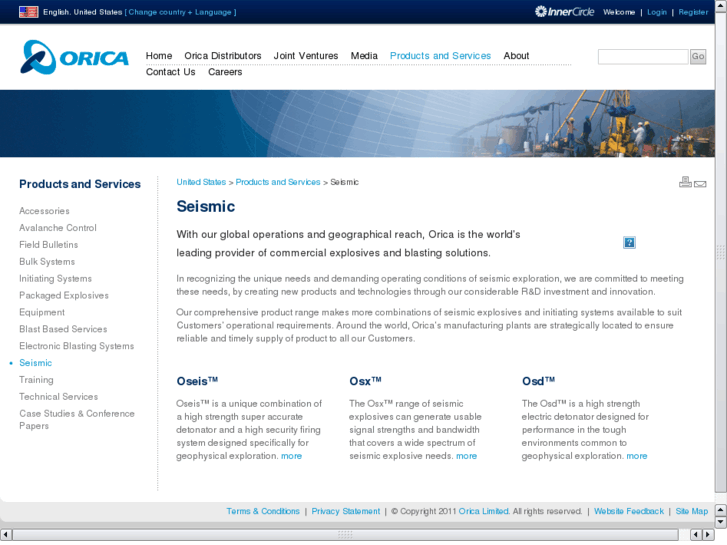Open the Media menu item
727x545 pixels.
364,56
